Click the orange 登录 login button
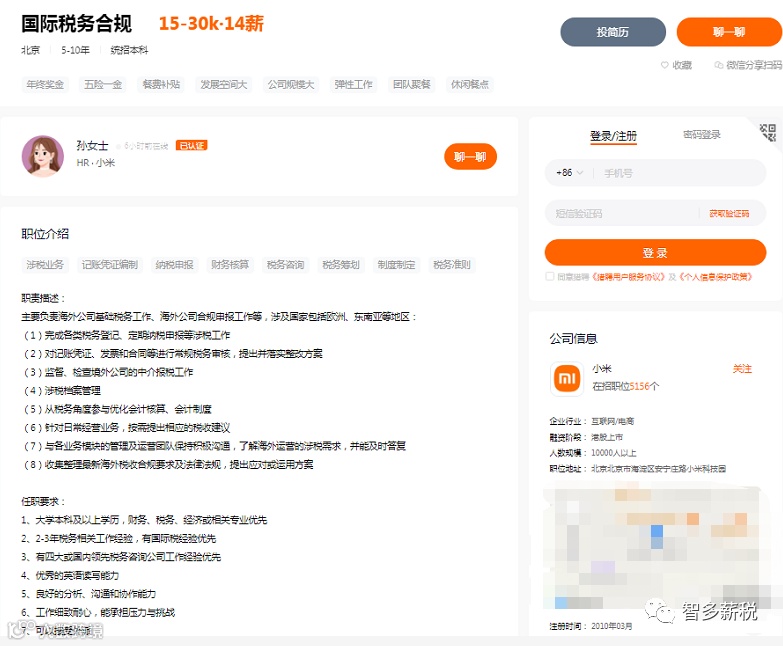 coord(655,253)
